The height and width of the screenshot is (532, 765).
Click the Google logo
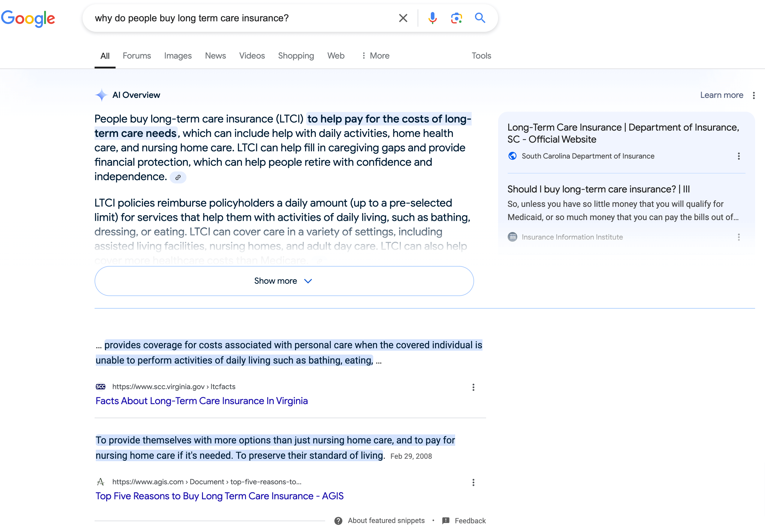click(28, 18)
